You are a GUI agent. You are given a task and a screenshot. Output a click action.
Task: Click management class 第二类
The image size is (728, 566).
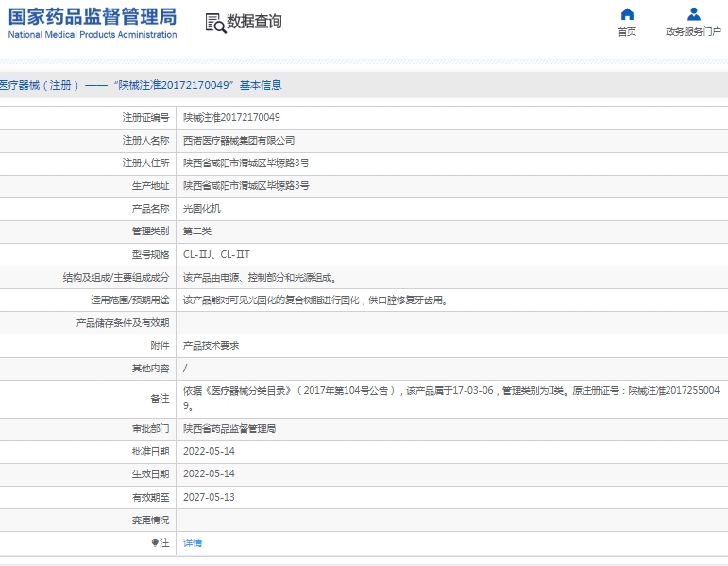196,232
